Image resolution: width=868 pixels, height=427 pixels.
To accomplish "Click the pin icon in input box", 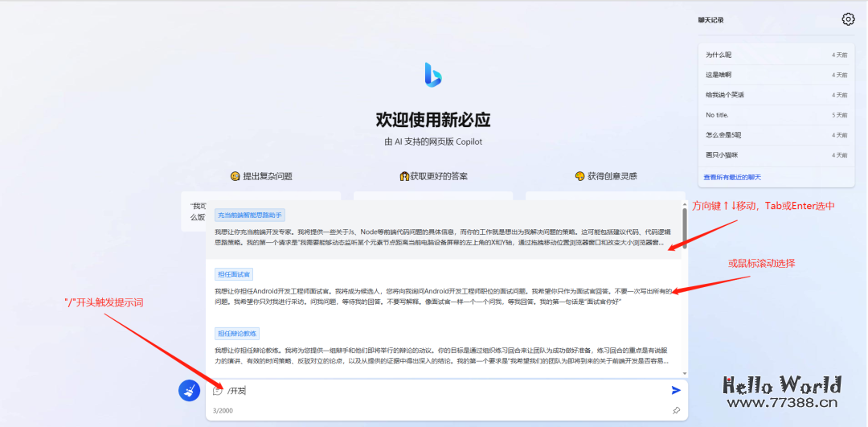I will point(676,411).
